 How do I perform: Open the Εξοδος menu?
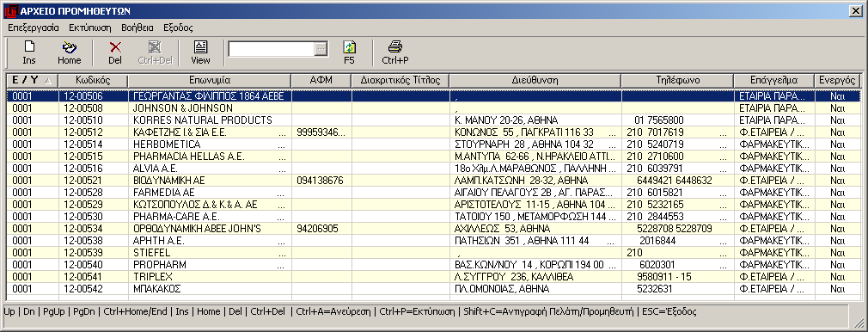[178, 28]
